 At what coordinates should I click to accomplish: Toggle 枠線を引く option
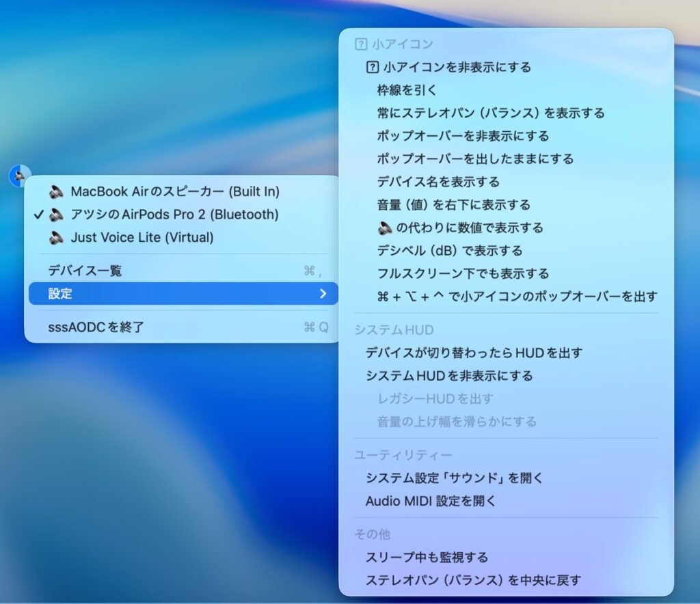tap(407, 90)
